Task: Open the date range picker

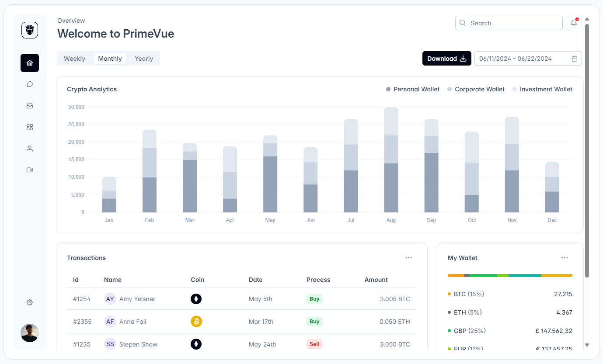Action: coord(528,59)
